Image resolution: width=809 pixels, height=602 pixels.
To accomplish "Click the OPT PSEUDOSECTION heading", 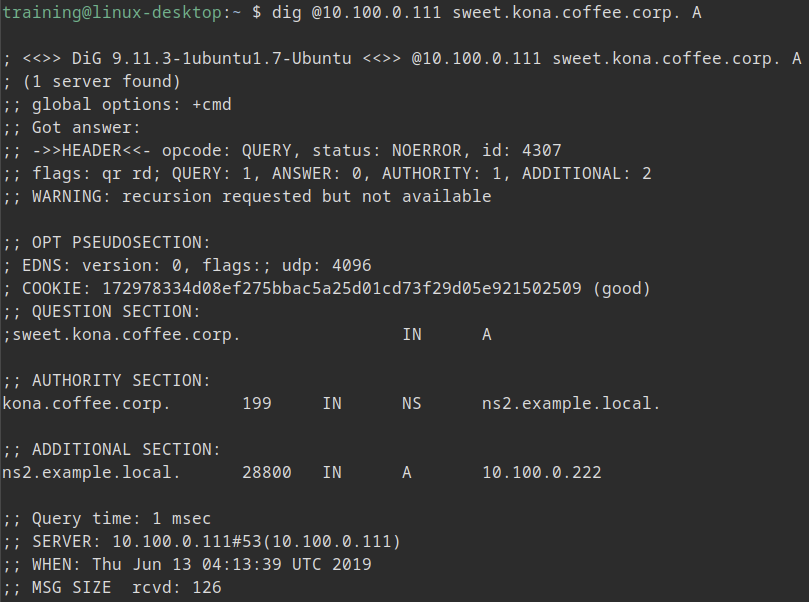I will coord(121,242).
